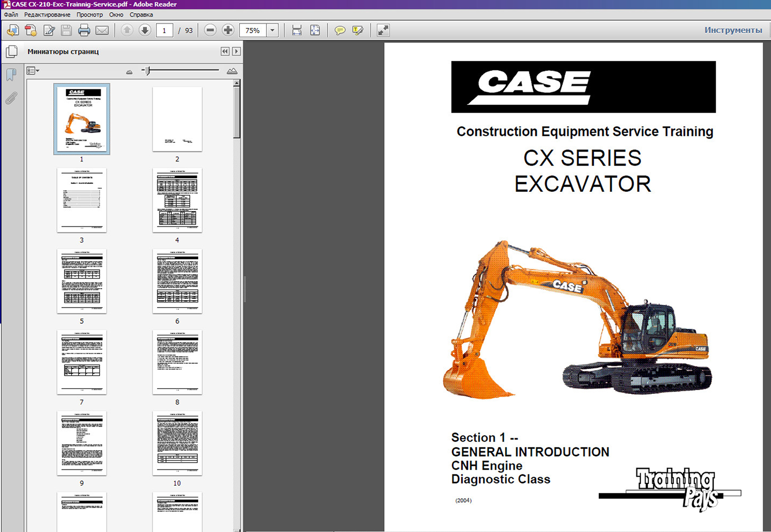
Task: Switch to full screen read mode
Action: click(x=383, y=30)
